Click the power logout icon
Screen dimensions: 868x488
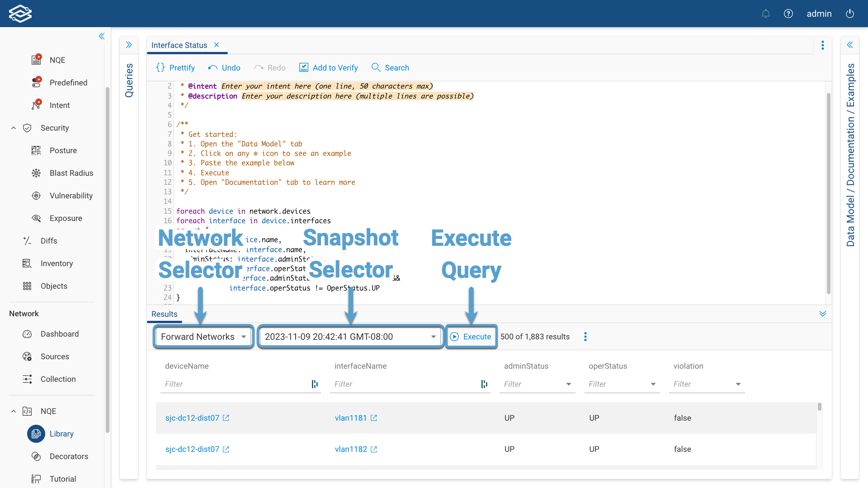[x=849, y=14]
